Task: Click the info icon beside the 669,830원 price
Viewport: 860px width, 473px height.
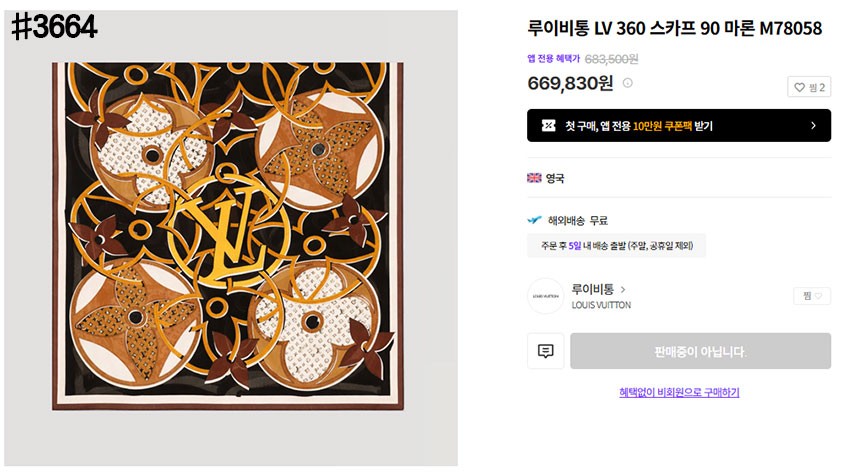Action: click(x=628, y=83)
